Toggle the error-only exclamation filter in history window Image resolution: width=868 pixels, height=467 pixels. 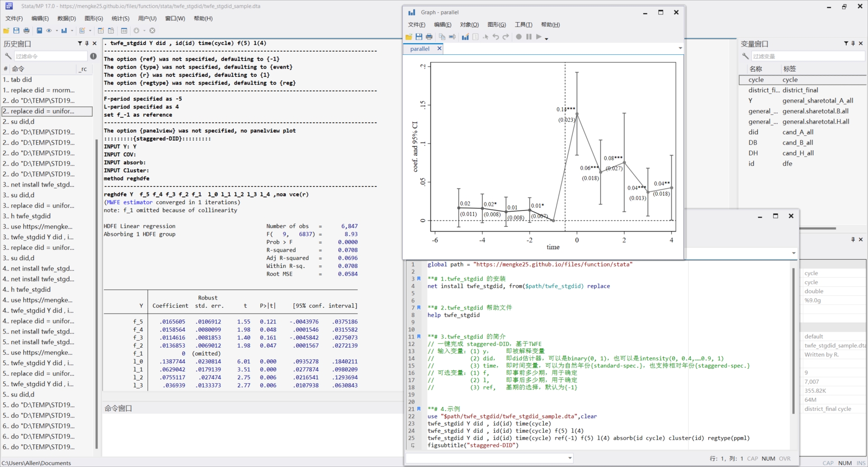[x=93, y=56]
